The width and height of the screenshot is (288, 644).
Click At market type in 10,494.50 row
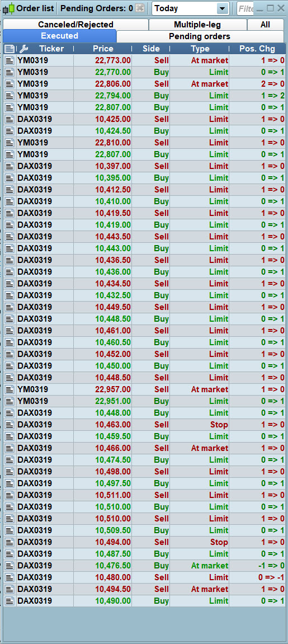[210, 589]
